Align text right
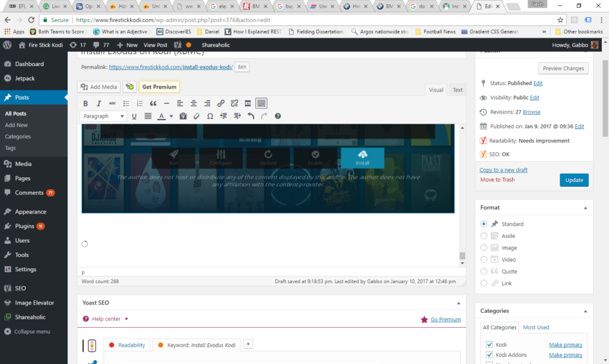 [207, 103]
